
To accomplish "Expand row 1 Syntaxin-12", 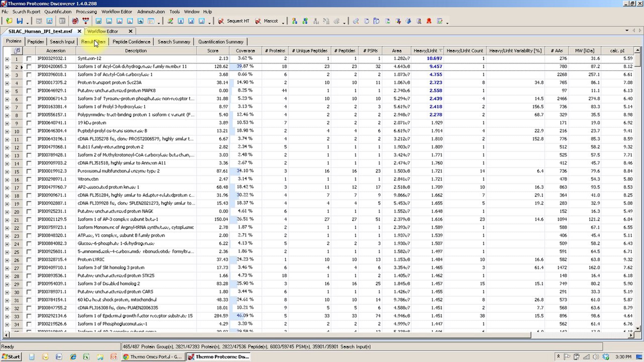I will 7,59.
